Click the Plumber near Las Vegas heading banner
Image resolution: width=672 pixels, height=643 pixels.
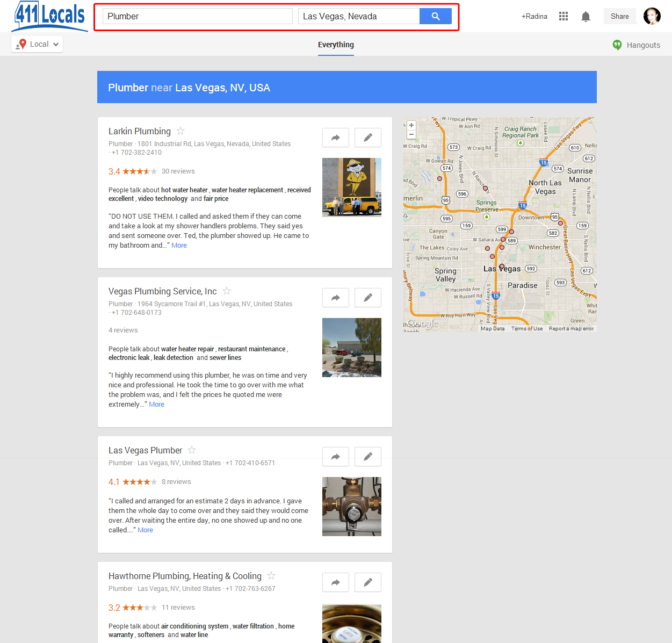(347, 87)
